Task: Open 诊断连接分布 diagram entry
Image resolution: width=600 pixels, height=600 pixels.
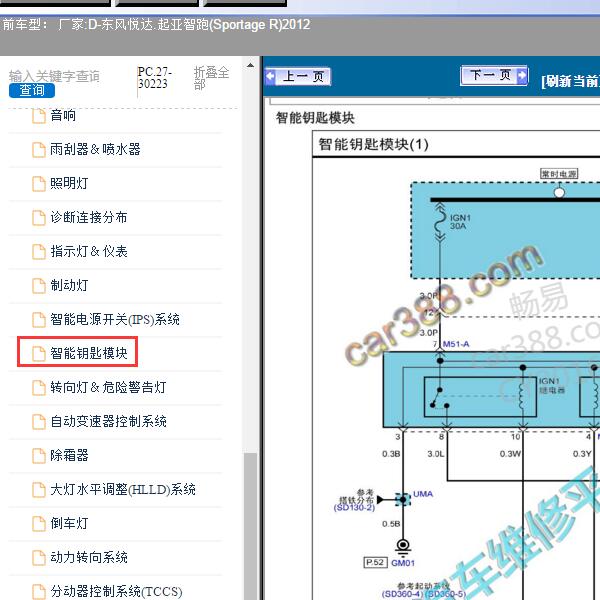Action: click(x=88, y=217)
